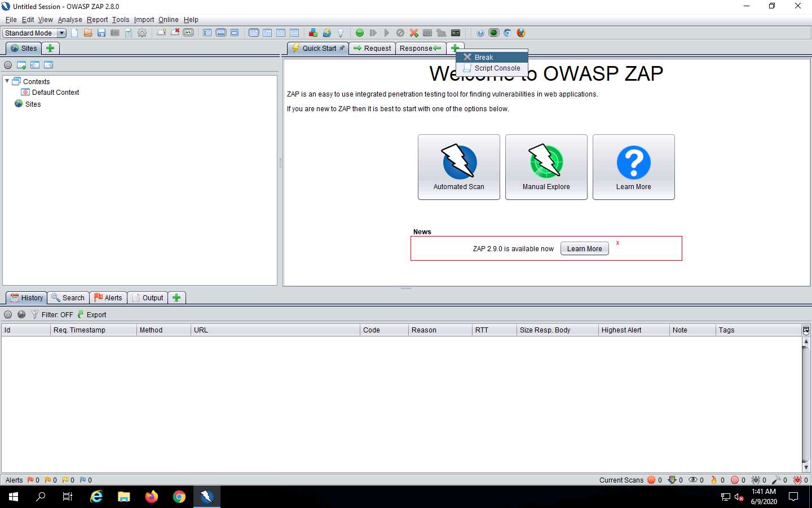Select expand Information layout icon
Image resolution: width=812 pixels, height=508 pixels.
pyautogui.click(x=221, y=33)
